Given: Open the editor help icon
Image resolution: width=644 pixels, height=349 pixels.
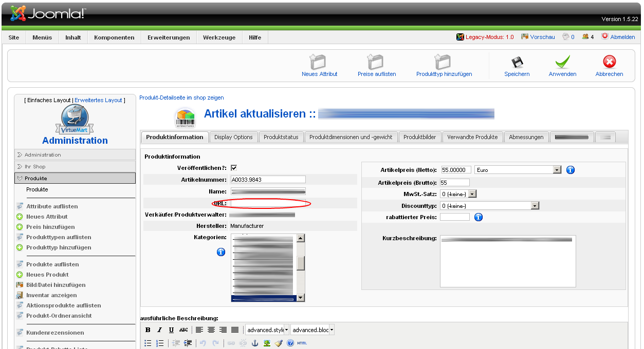Looking at the screenshot, I should coord(290,343).
